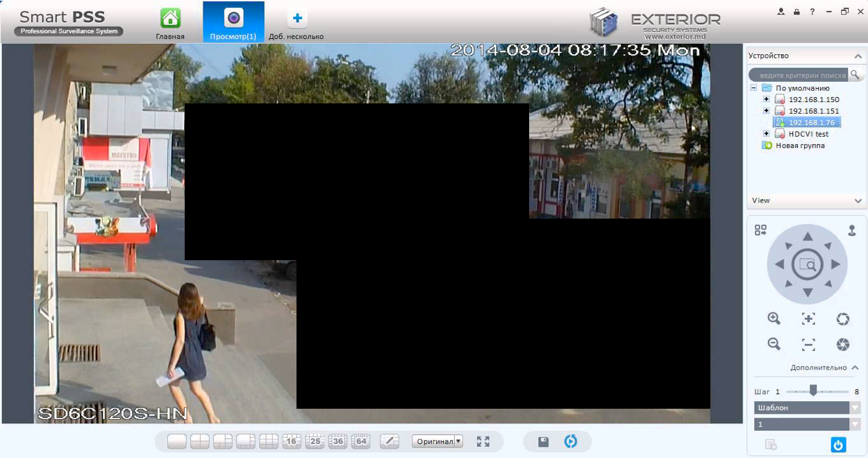Move PTZ camera down
The height and width of the screenshot is (458, 868).
[808, 293]
